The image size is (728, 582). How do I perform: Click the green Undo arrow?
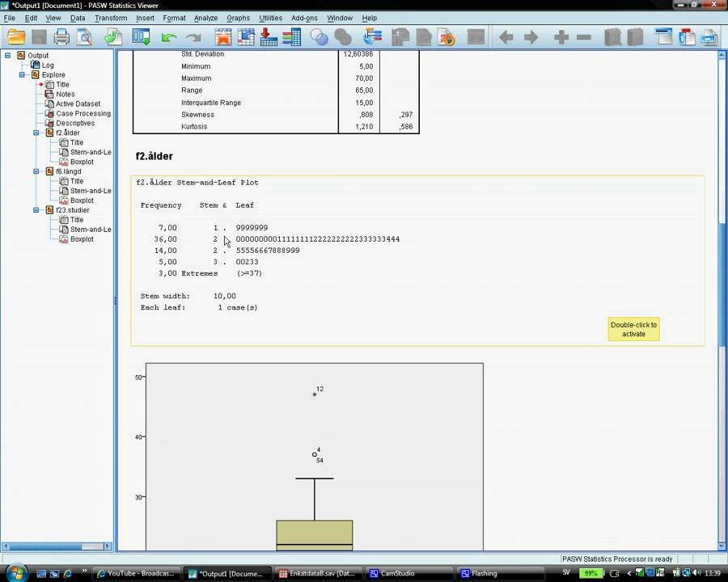(169, 38)
